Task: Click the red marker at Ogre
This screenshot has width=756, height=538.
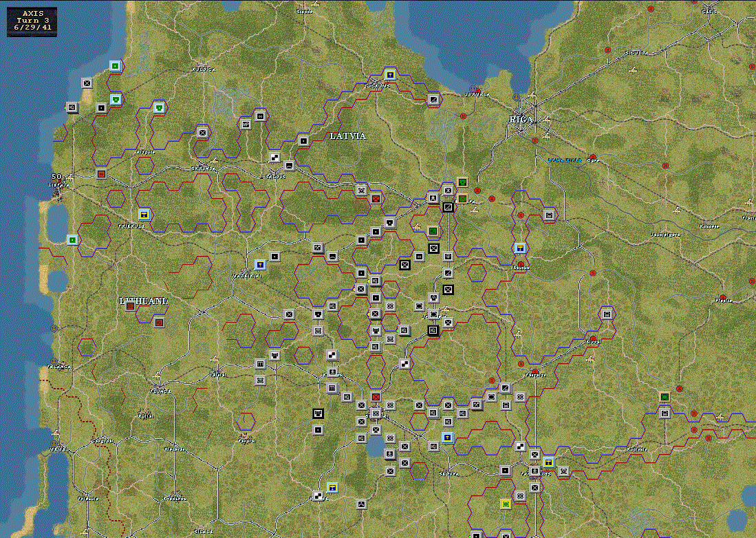Action: pos(593,156)
